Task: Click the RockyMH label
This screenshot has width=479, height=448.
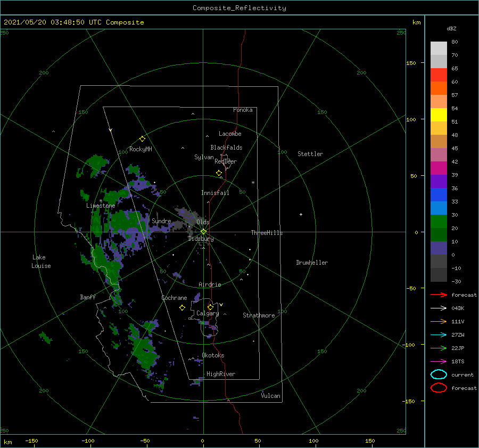Action: (141, 149)
